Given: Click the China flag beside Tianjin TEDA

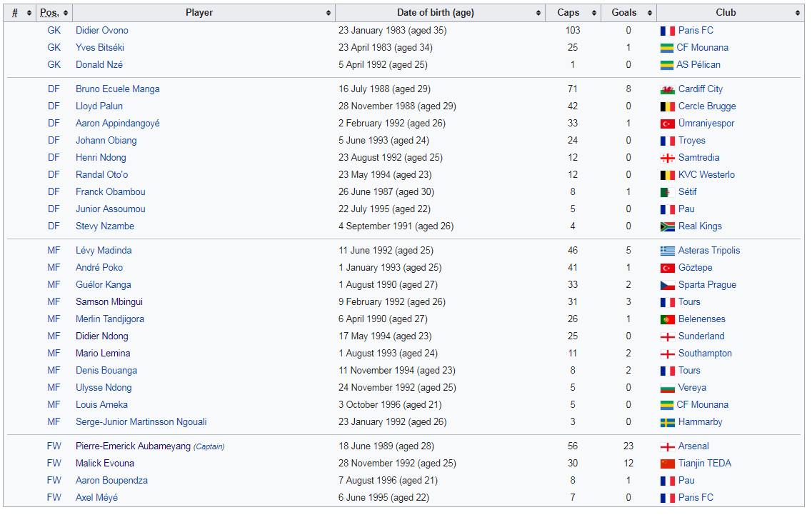Looking at the screenshot, I should click(x=668, y=464).
